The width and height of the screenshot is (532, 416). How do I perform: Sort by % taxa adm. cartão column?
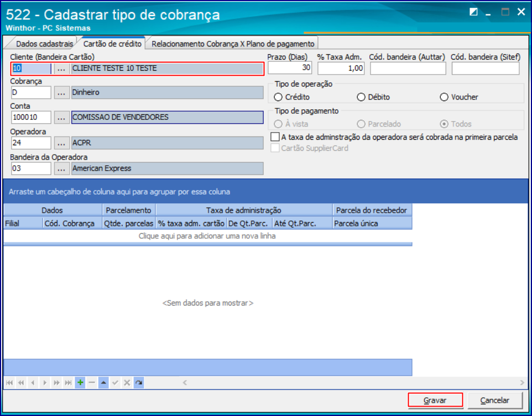click(x=191, y=223)
